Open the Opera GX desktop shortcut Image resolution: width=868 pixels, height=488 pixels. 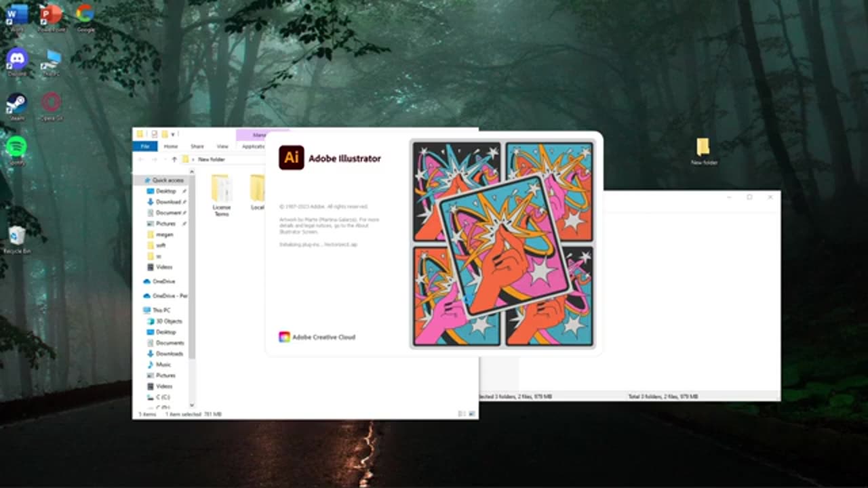[x=52, y=106]
